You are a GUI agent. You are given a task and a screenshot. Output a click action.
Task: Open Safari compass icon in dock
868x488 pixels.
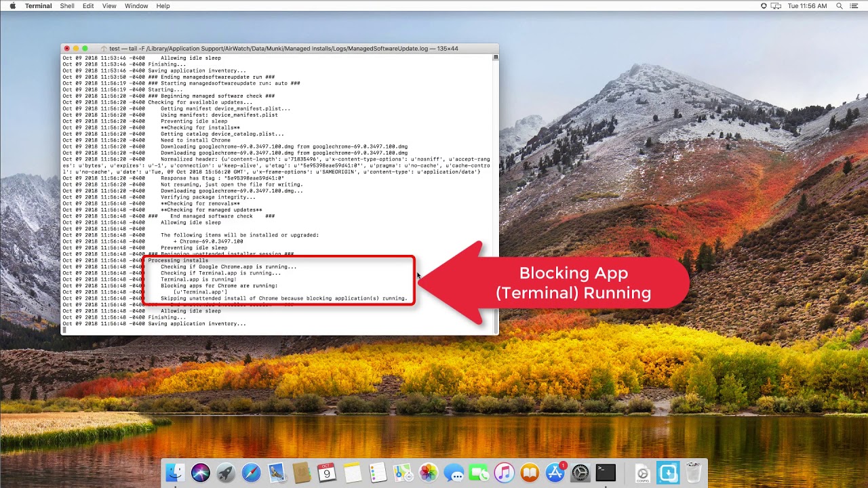pyautogui.click(x=251, y=472)
